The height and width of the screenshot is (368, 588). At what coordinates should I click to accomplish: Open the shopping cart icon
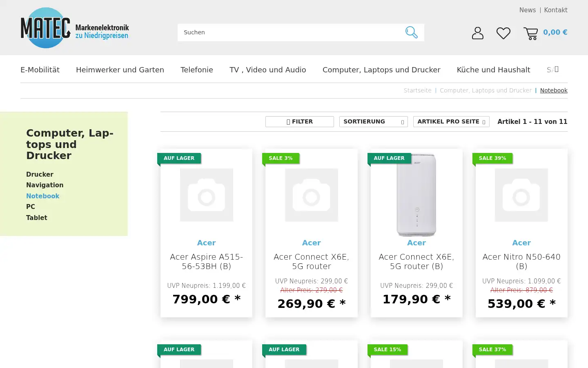coord(530,33)
